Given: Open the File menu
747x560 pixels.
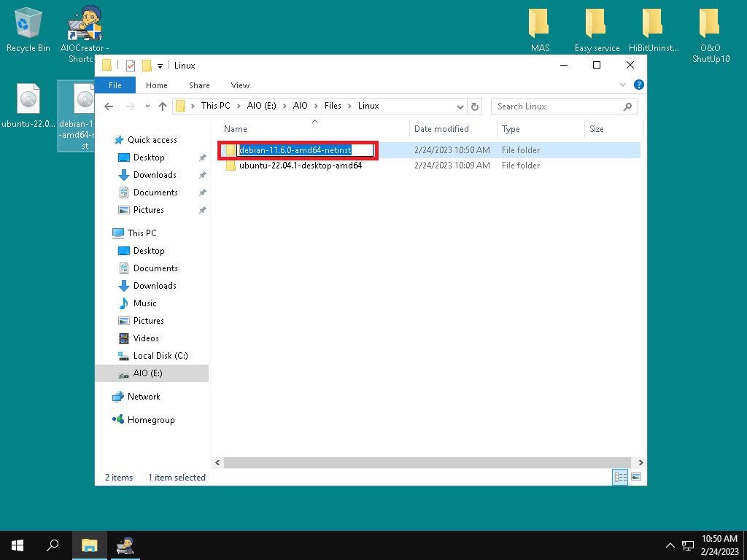Looking at the screenshot, I should click(x=115, y=85).
